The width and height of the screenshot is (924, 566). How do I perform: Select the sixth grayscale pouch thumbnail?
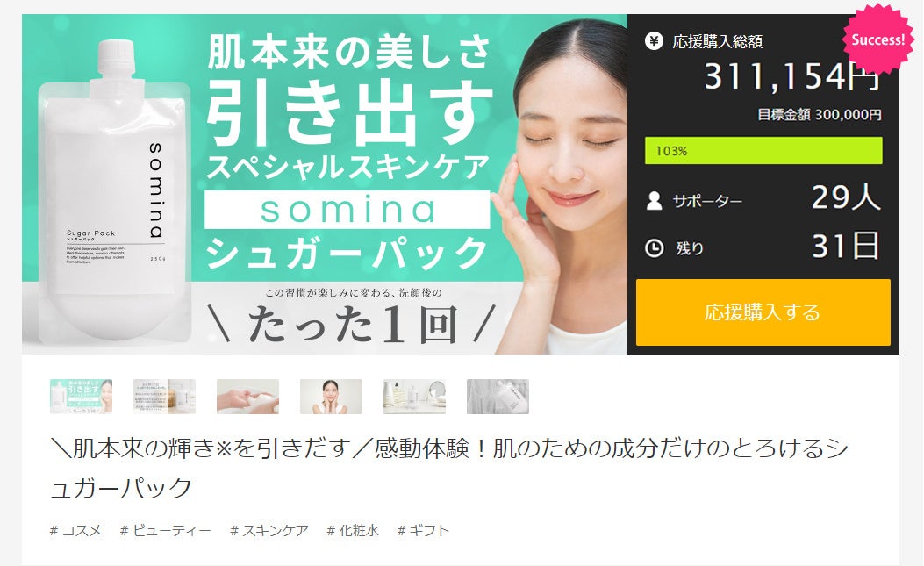[x=498, y=397]
